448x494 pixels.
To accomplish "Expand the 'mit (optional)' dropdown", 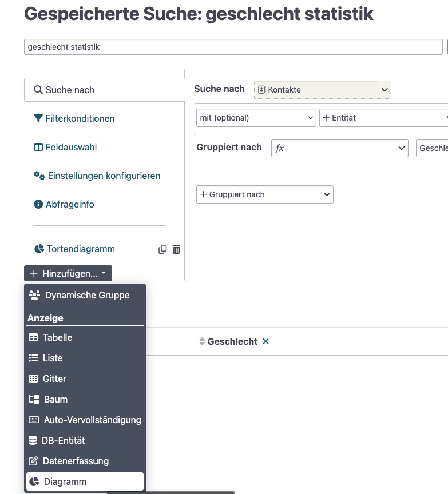I will click(256, 118).
